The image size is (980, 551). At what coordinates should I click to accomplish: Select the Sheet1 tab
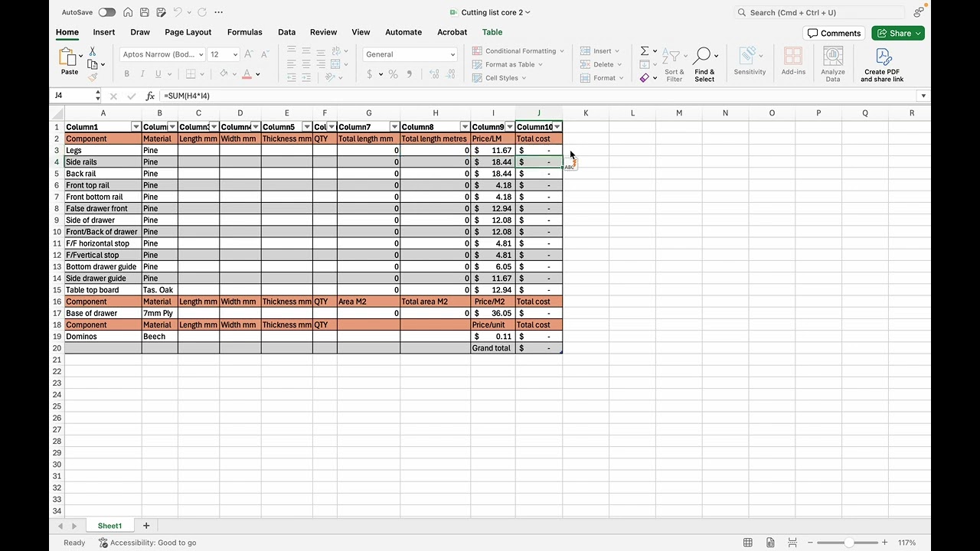click(x=109, y=526)
